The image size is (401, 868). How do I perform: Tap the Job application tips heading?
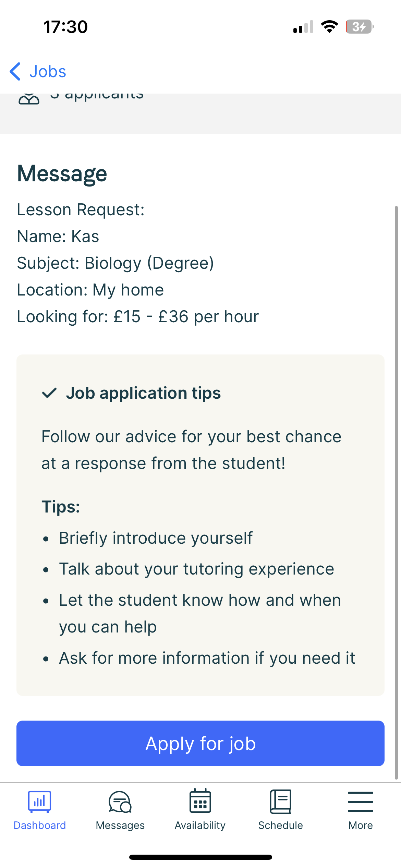[143, 393]
